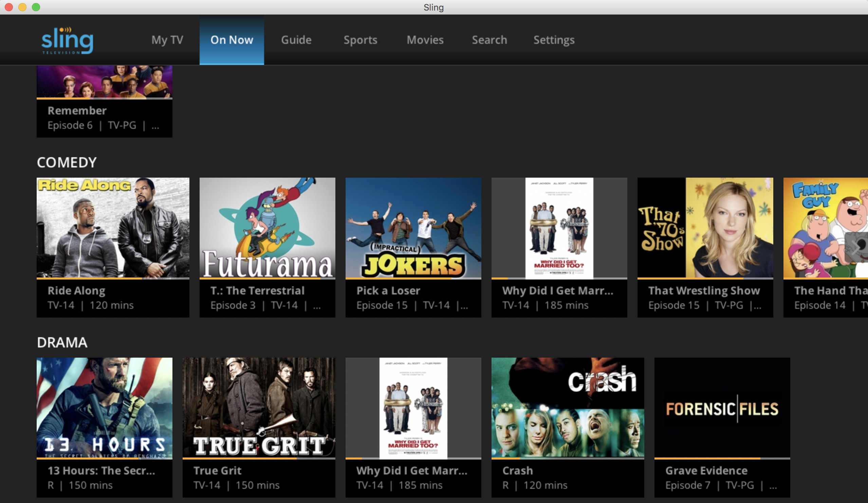Click the True Grit progress bar
Screen dimensions: 868x503
point(259,459)
